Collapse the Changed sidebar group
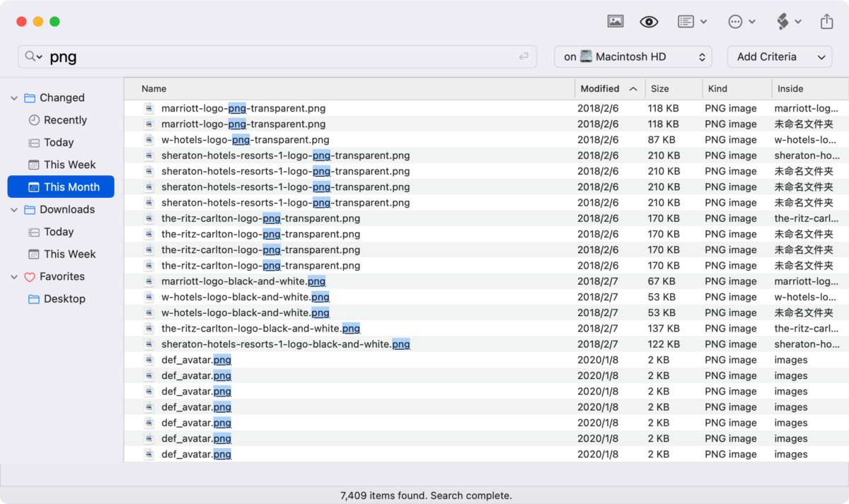 (14, 98)
